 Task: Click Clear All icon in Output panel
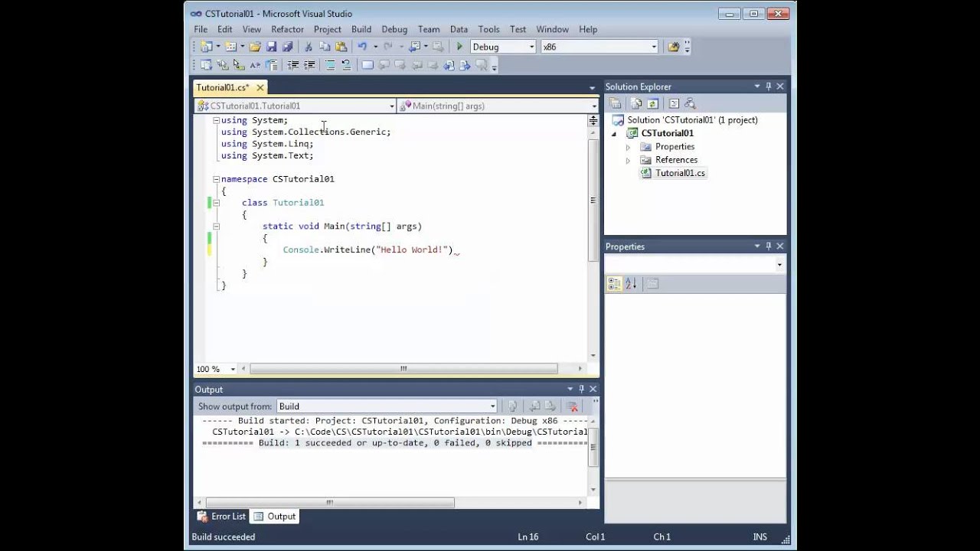point(572,406)
